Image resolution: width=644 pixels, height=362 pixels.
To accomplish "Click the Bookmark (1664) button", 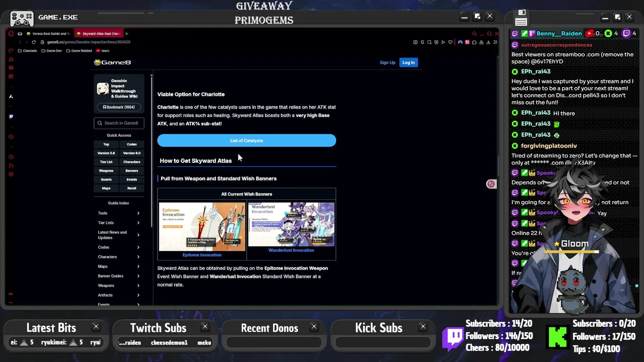I will [x=119, y=107].
